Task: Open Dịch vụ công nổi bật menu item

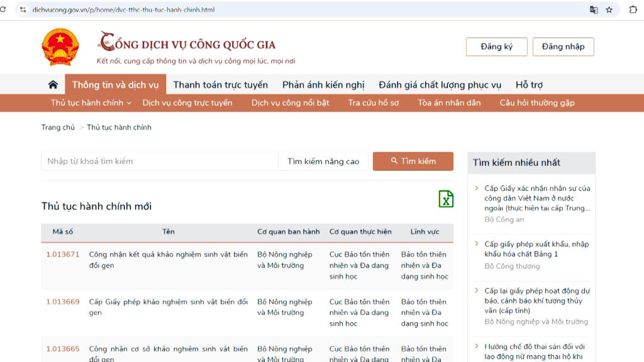Action: point(291,103)
